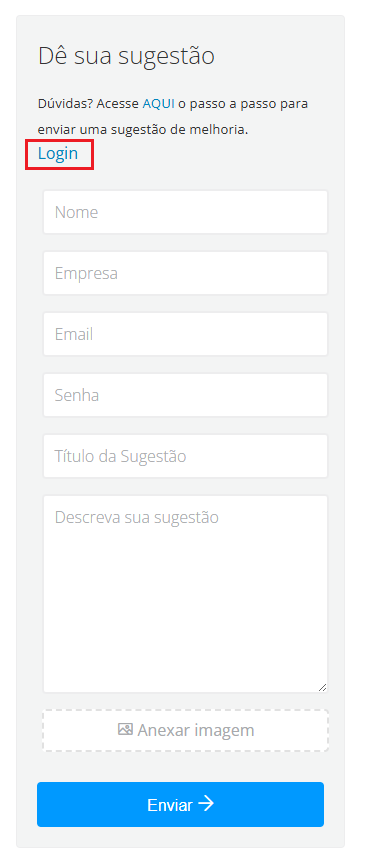Grab the textarea resize handle corner
This screenshot has height=861, width=366.
point(323,687)
